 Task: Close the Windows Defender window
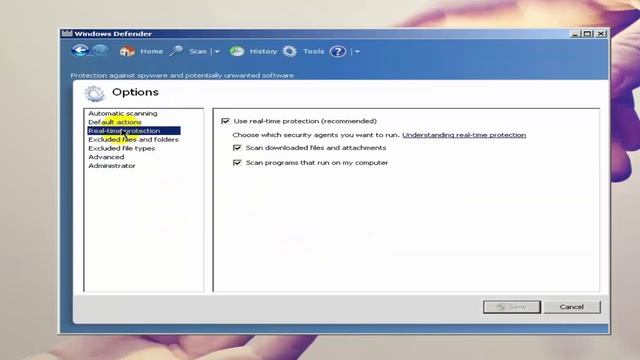tap(601, 34)
